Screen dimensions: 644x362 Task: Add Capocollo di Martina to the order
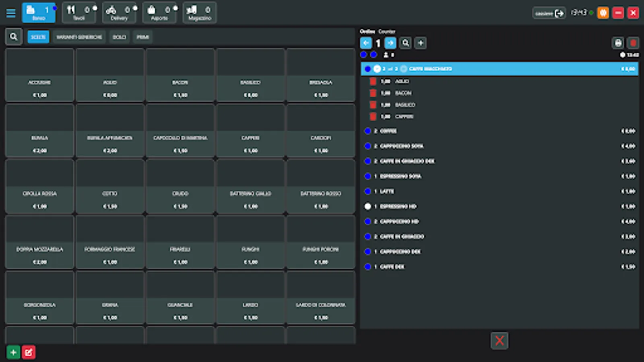pos(180,130)
